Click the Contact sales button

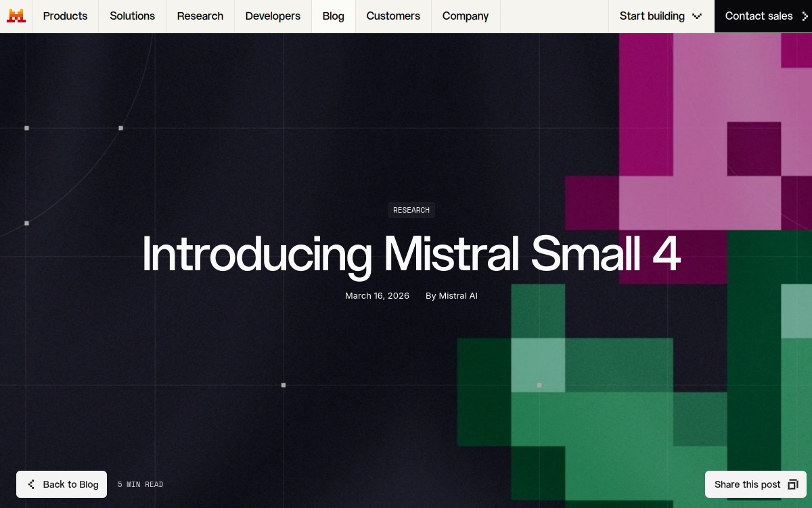point(763,16)
